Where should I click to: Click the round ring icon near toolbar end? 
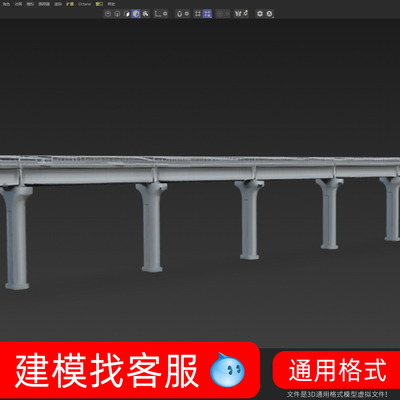point(260,14)
